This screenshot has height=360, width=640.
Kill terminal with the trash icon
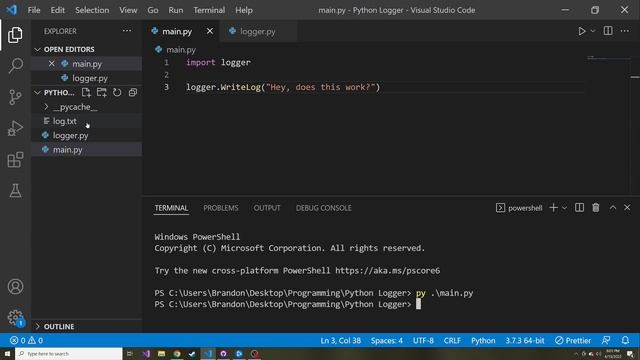596,208
